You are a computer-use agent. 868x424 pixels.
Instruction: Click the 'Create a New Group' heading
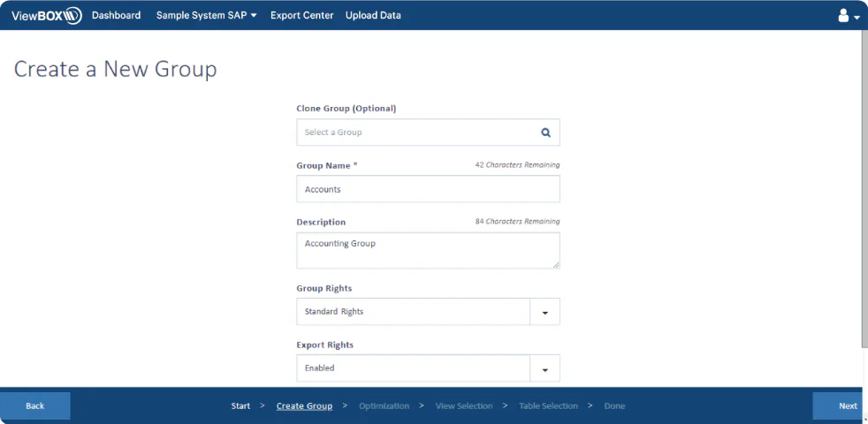(x=115, y=70)
